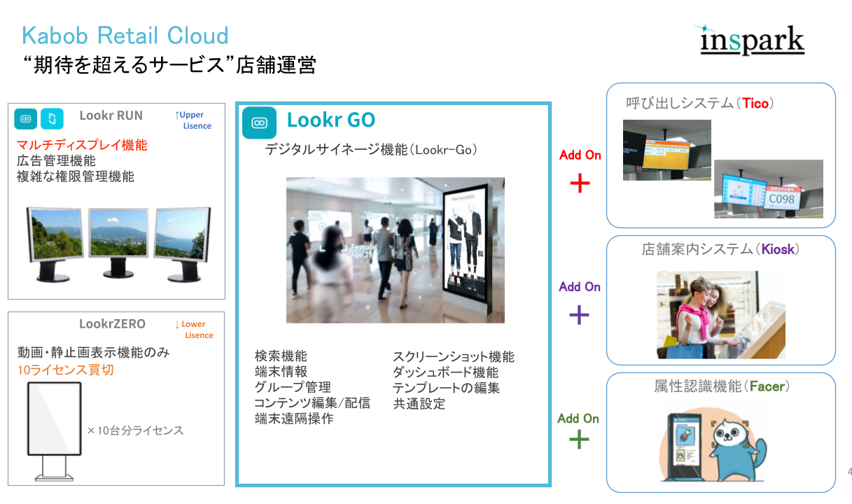
Task: Click the feature 検索機能
Action: (281, 357)
